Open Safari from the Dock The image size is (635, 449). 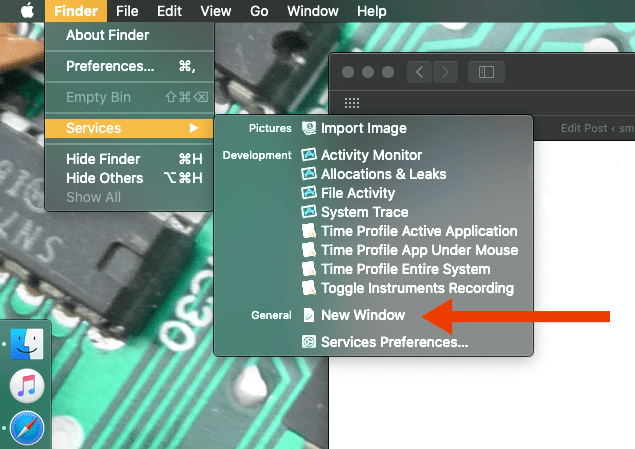coord(27,428)
